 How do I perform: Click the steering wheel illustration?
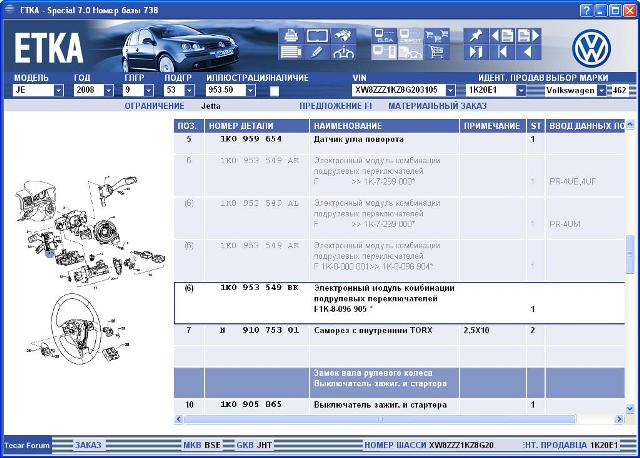(x=77, y=329)
